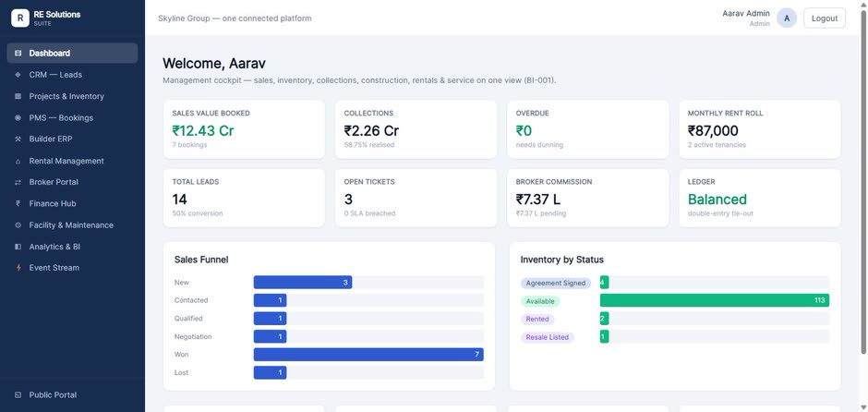Click the Monthly Rent Roll card
Viewport: 868px width, 412px height.
(759, 129)
